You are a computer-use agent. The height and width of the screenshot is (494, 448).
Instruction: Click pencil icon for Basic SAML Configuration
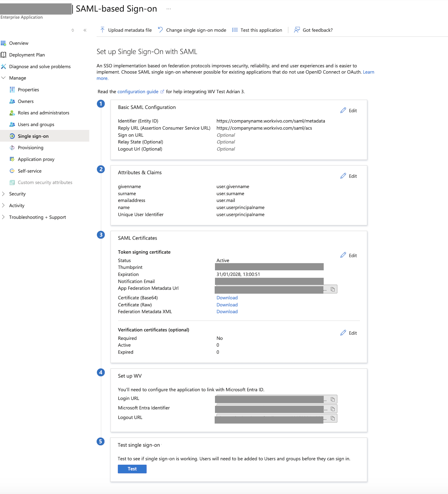tap(343, 110)
